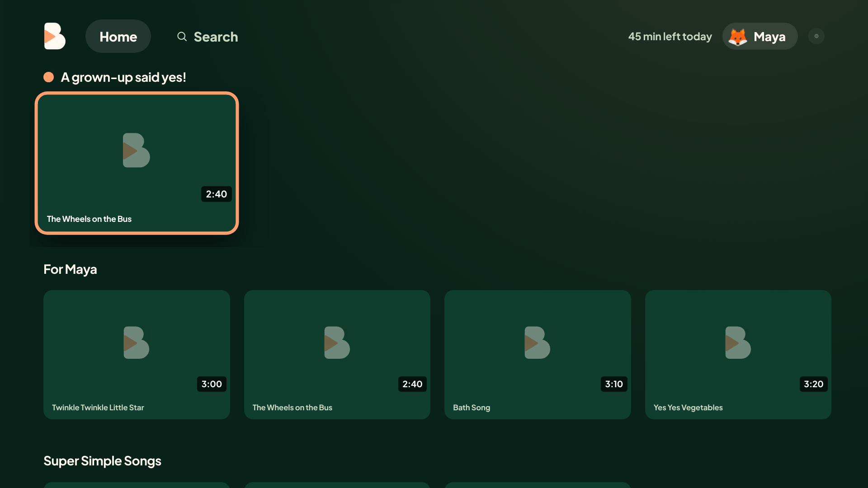This screenshot has height=488, width=868.
Task: Open Maya's profile button
Action: click(760, 36)
